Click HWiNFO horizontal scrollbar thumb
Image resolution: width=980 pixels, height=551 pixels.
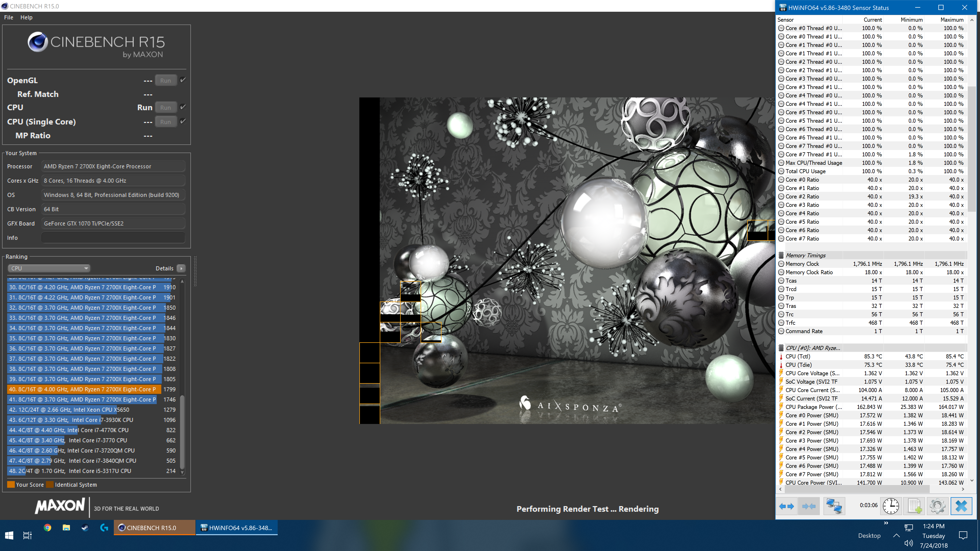(857, 490)
